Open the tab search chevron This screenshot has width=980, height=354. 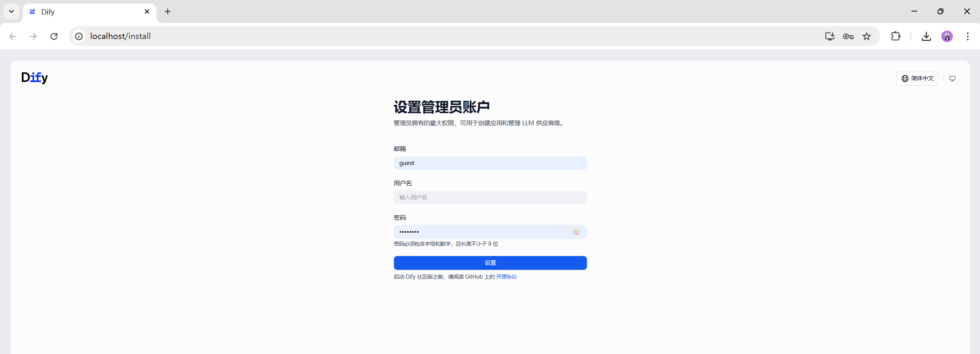[11, 11]
